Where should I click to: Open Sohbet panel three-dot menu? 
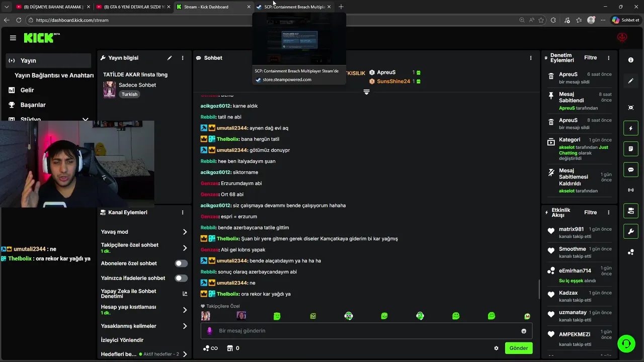tap(530, 58)
